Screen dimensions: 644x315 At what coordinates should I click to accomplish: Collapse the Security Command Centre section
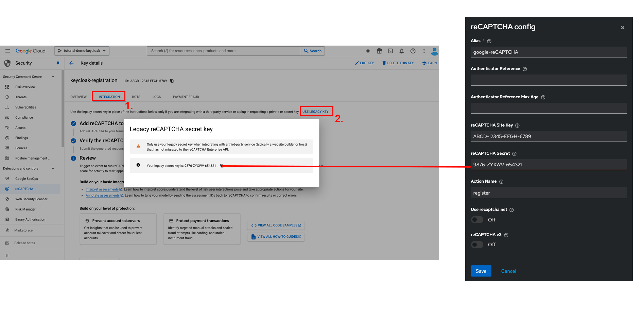pos(53,77)
